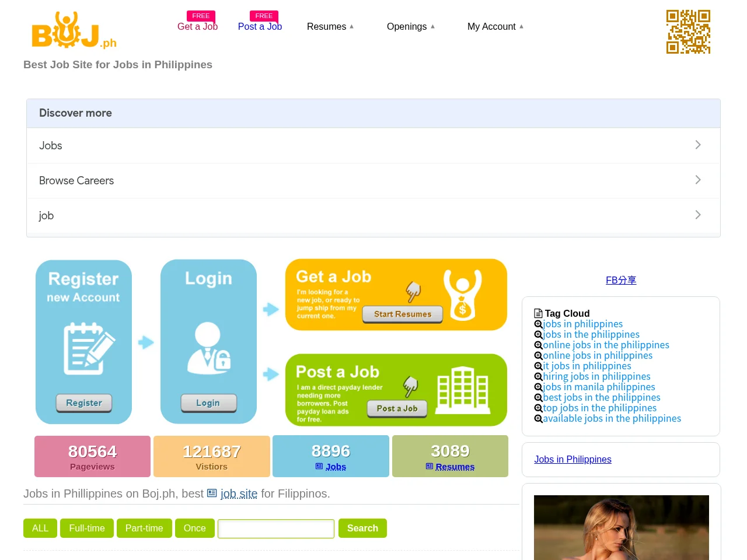
Task: Select the ALL filter tab
Action: [40, 528]
